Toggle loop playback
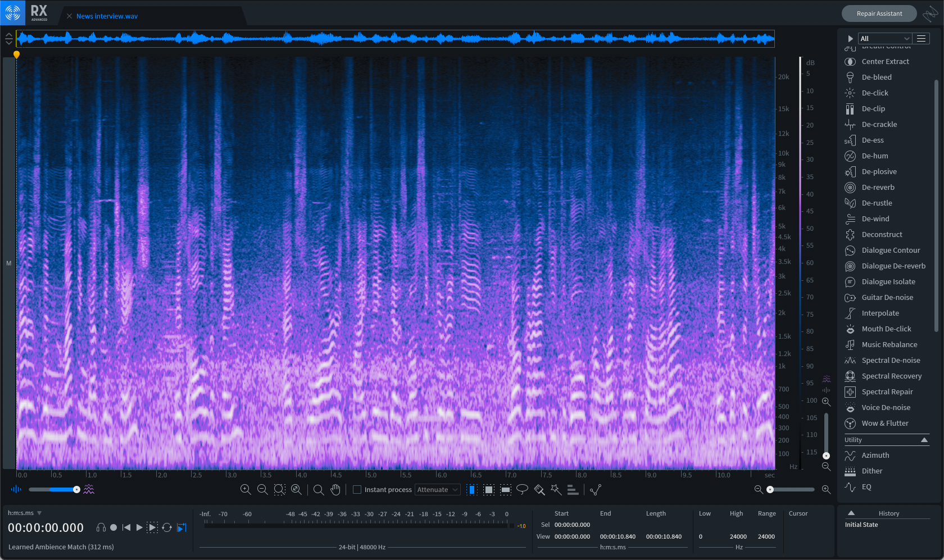This screenshot has height=560, width=944. (x=167, y=527)
